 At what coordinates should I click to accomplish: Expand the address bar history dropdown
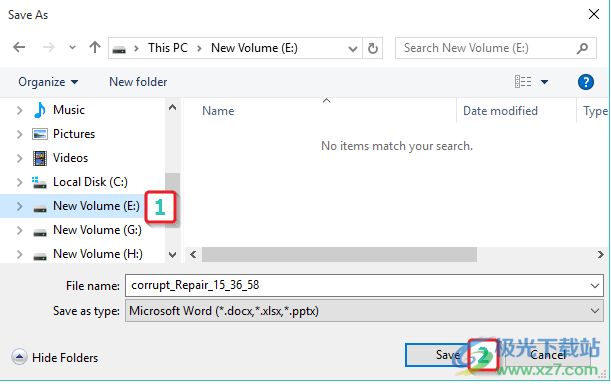[x=353, y=49]
